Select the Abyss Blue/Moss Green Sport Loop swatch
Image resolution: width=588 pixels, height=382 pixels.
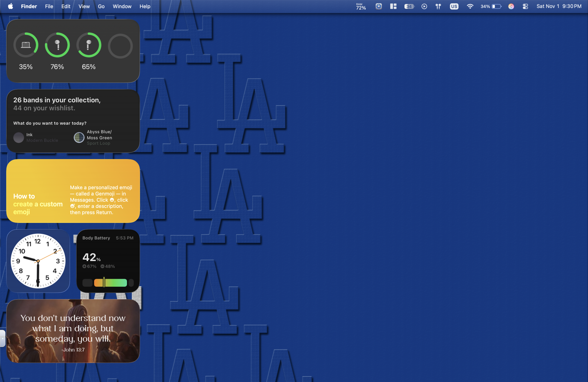pos(79,137)
